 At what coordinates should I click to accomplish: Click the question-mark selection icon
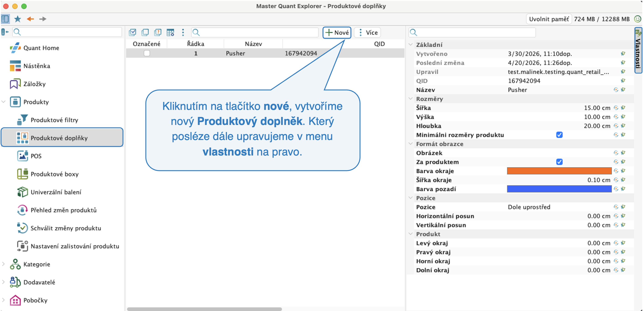[x=158, y=32]
